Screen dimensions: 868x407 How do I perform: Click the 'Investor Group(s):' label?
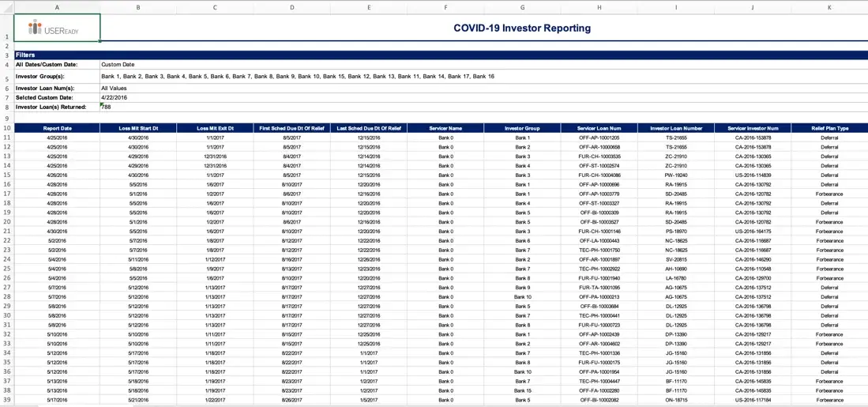pyautogui.click(x=41, y=77)
